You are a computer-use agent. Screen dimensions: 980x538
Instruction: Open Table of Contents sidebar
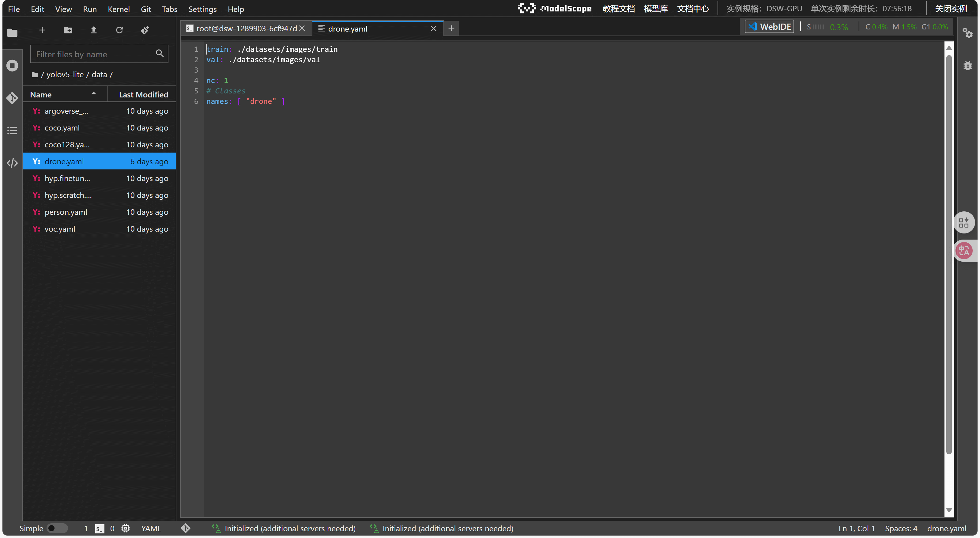(x=12, y=131)
